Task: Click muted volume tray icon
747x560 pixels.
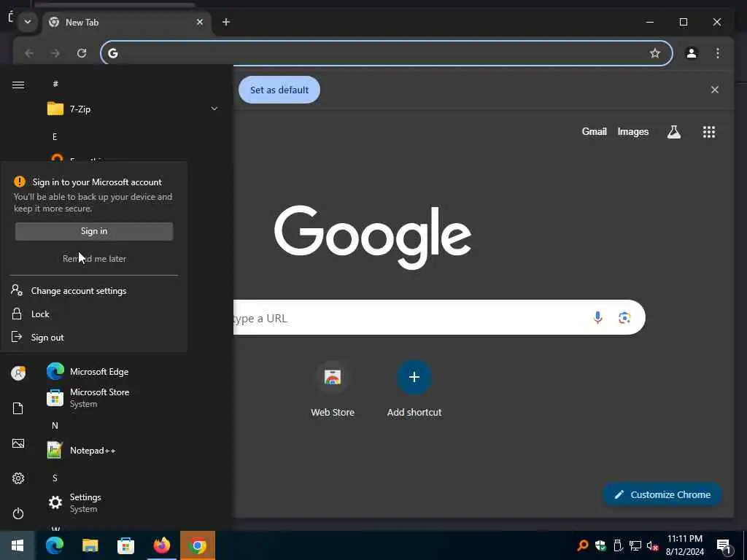Action: 652,545
